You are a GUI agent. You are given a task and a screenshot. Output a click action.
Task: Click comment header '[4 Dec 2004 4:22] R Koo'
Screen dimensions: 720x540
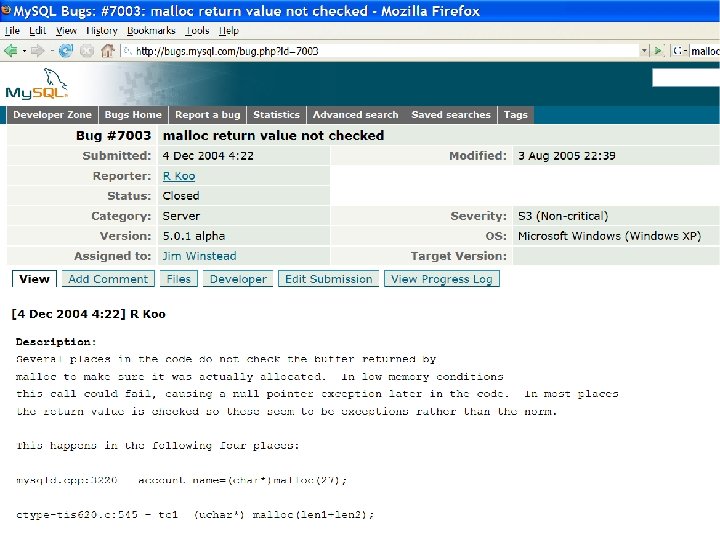click(89, 314)
